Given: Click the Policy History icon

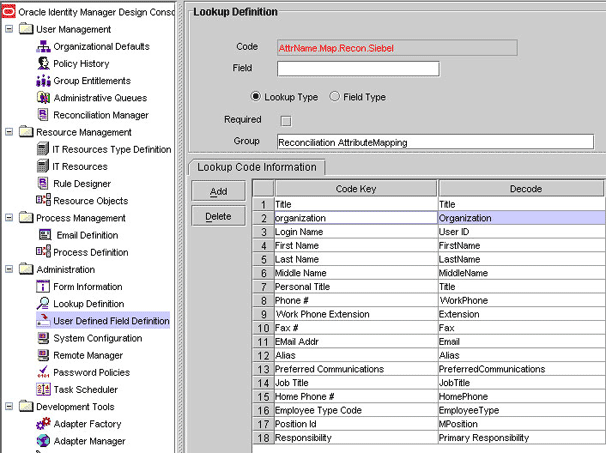Looking at the screenshot, I should pyautogui.click(x=43, y=63).
